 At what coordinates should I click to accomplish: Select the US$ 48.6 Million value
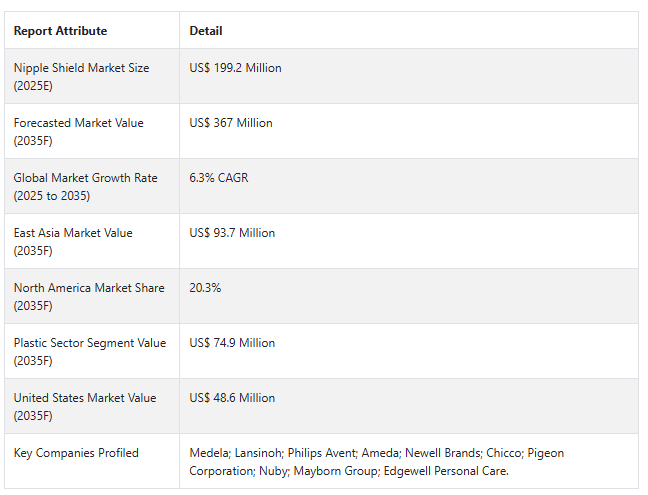click(232, 398)
